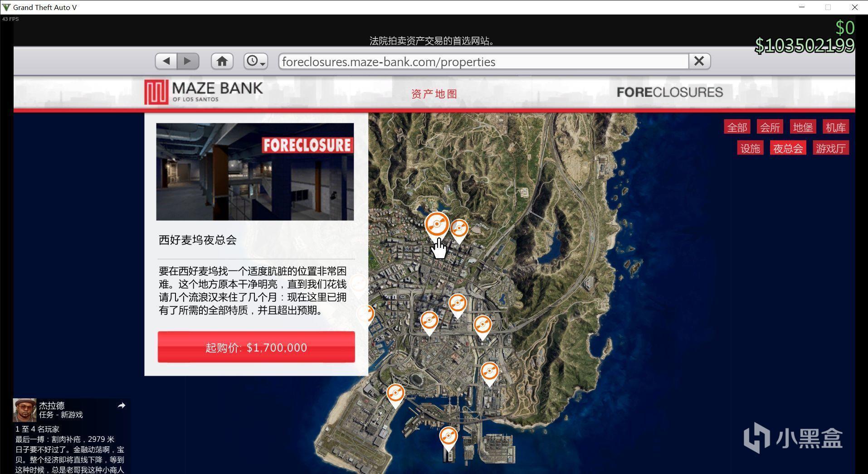The image size is (868, 474).
Task: Close the in-game browser with X
Action: (699, 61)
